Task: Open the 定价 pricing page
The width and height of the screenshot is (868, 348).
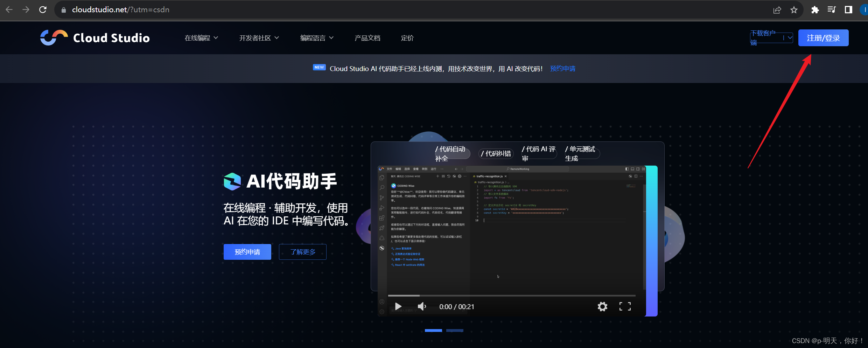Action: click(407, 38)
